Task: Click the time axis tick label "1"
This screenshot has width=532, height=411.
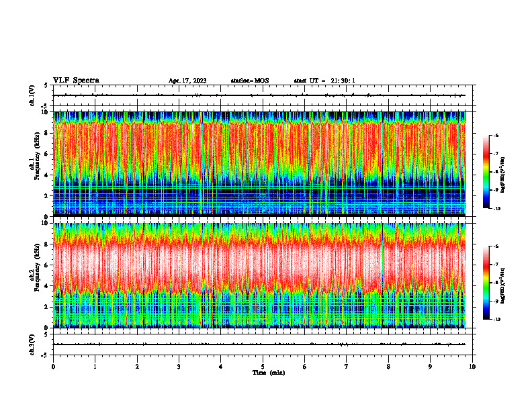Action: click(95, 367)
